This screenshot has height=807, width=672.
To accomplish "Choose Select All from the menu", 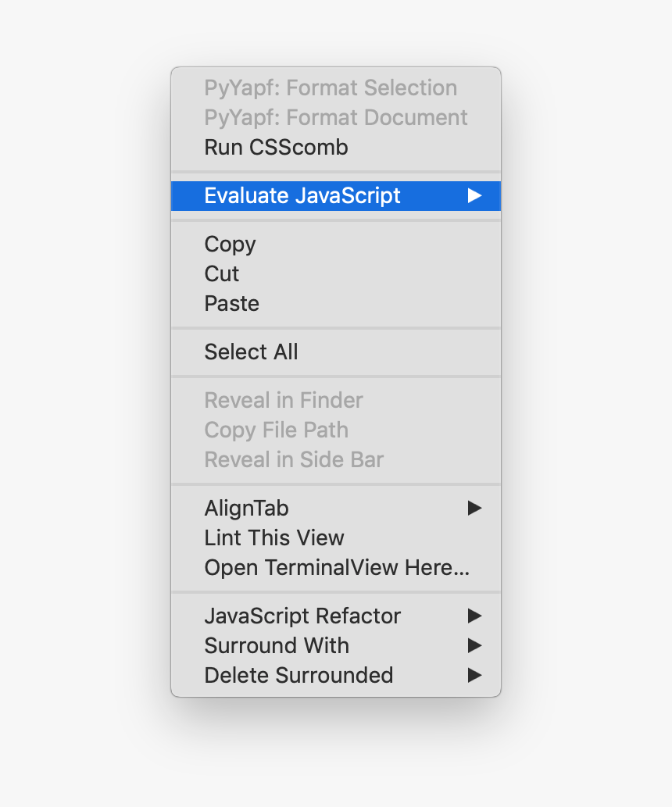I will pyautogui.click(x=336, y=352).
